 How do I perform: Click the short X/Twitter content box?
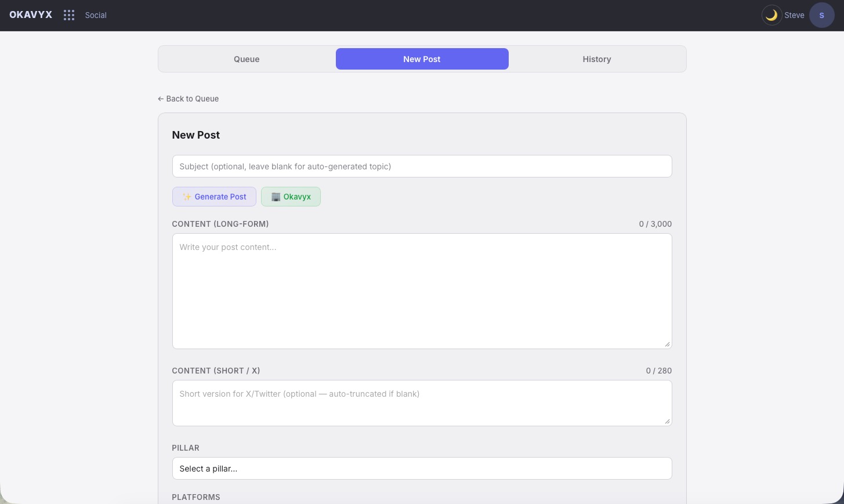(422, 403)
